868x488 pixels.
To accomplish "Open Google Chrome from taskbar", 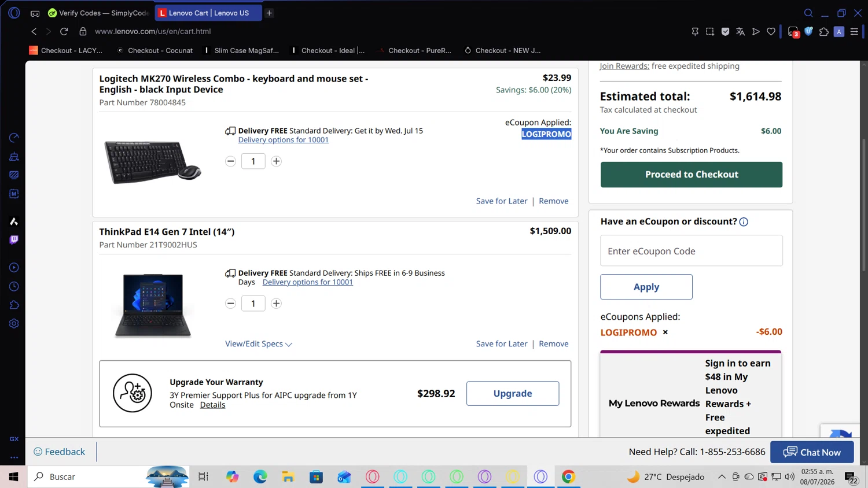I will pos(568,476).
